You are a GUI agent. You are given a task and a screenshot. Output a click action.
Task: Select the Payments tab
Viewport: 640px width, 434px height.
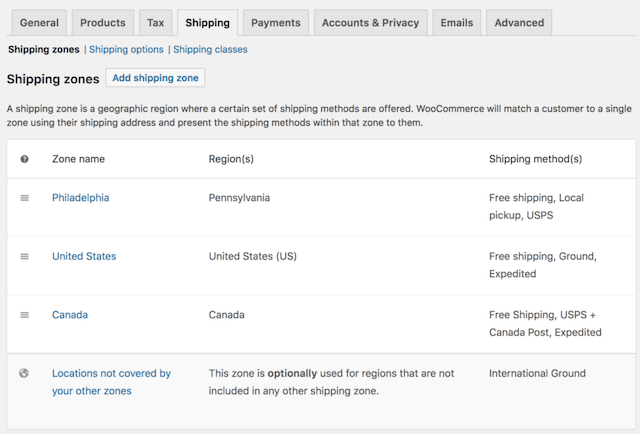[x=275, y=22]
